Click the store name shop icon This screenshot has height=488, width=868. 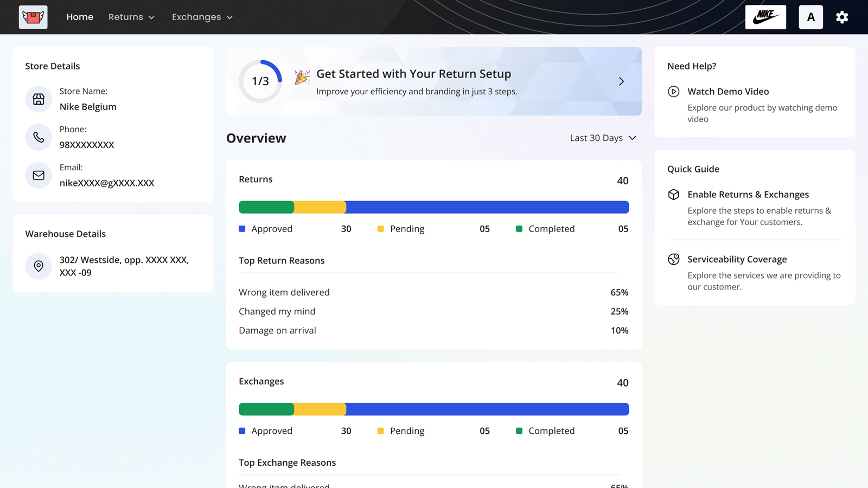(39, 99)
